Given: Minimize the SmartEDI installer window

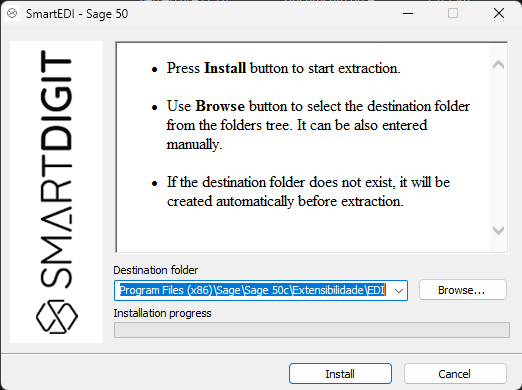Looking at the screenshot, I should 408,14.
